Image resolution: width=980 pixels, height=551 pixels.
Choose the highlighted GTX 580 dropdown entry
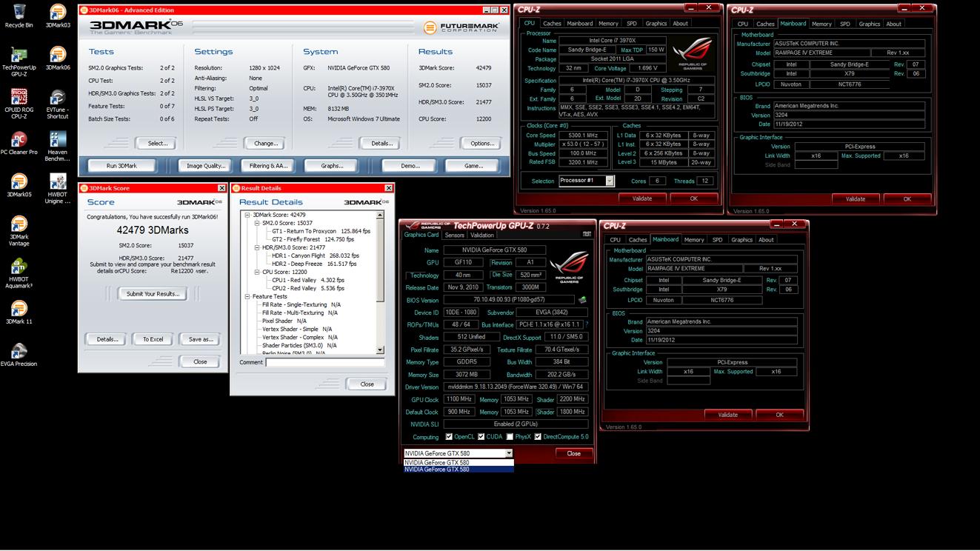pyautogui.click(x=459, y=470)
